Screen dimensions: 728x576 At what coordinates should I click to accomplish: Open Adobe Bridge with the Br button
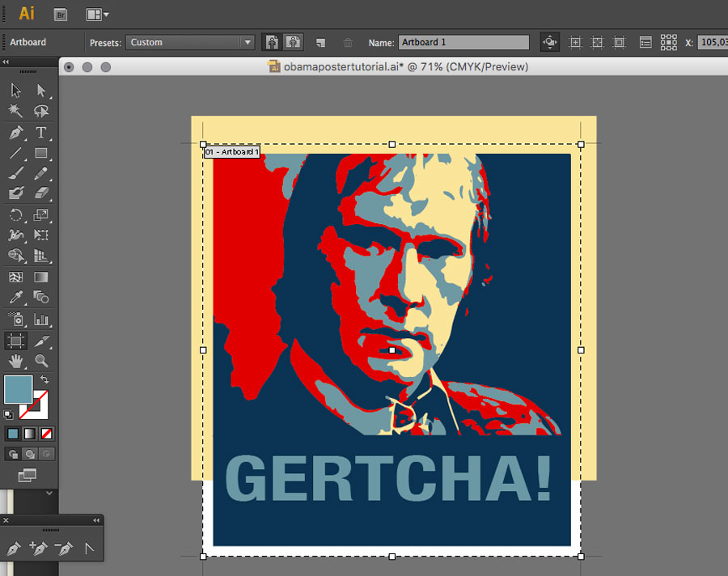point(61,15)
